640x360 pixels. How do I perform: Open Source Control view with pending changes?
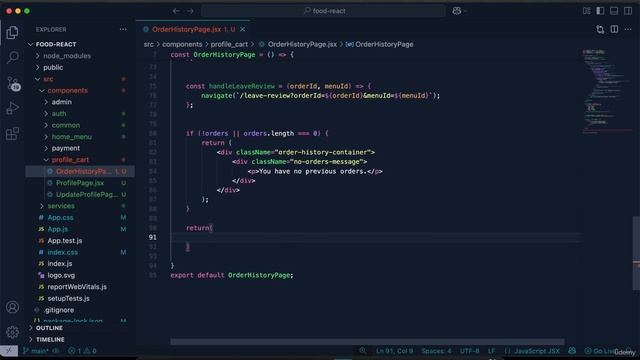pyautogui.click(x=13, y=83)
